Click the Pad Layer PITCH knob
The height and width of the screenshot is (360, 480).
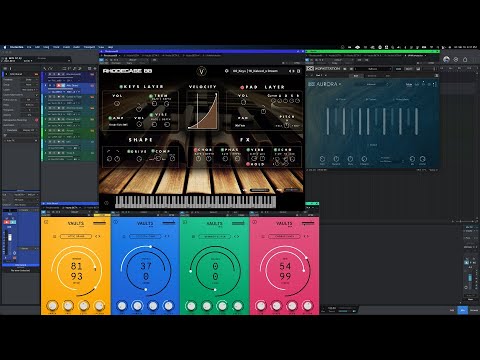(x=286, y=125)
